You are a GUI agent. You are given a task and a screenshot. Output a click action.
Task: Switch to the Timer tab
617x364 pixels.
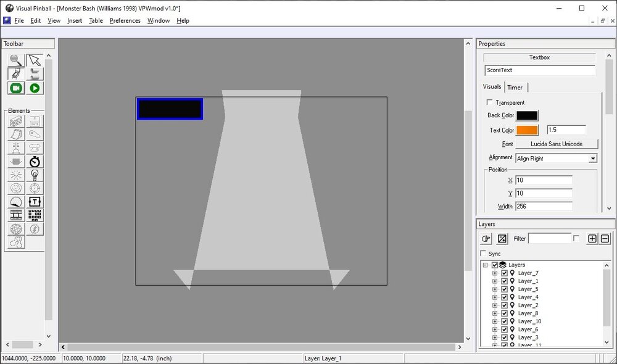click(515, 88)
